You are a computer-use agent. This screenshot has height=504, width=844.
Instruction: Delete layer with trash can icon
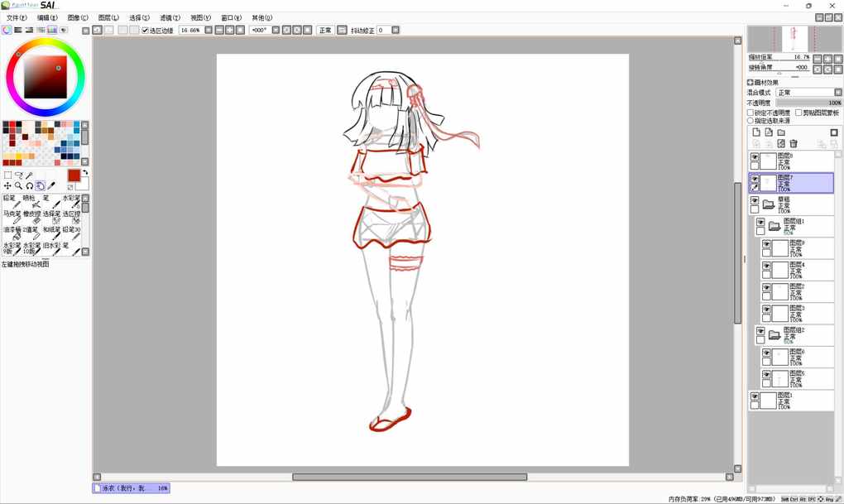[794, 144]
